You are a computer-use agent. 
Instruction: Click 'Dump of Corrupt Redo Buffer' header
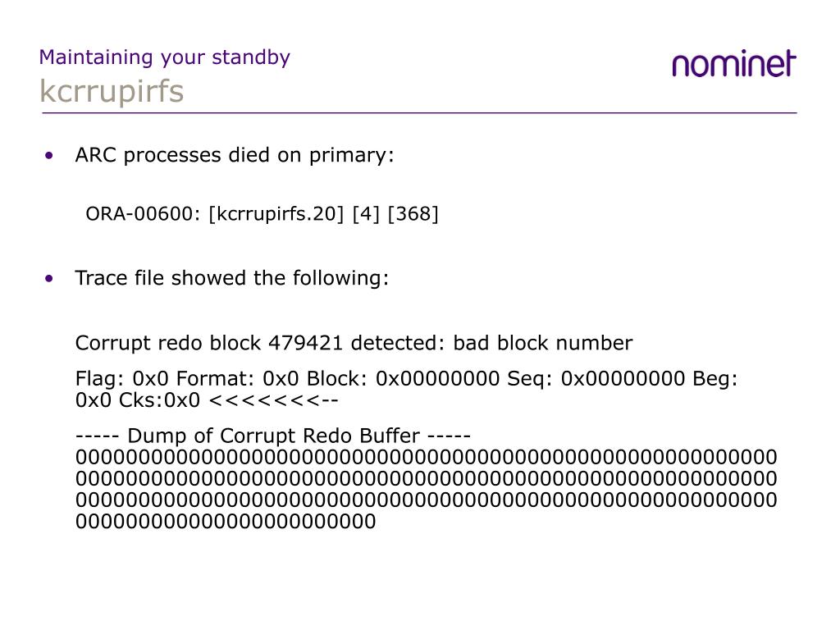click(273, 436)
